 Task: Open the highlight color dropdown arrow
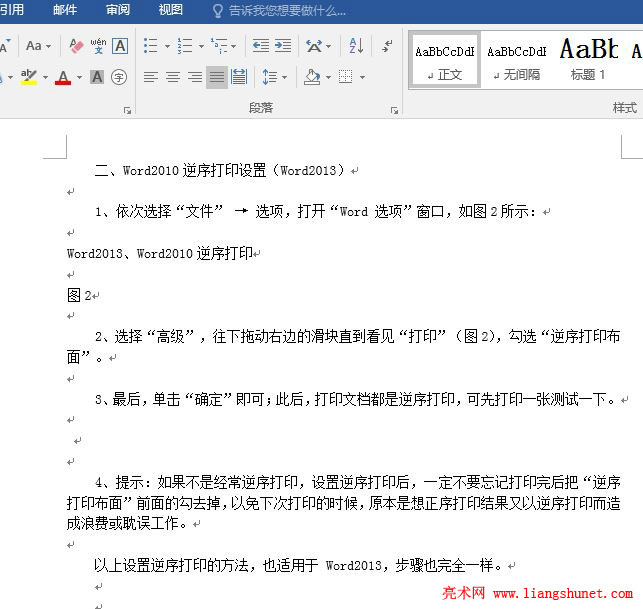(x=45, y=77)
